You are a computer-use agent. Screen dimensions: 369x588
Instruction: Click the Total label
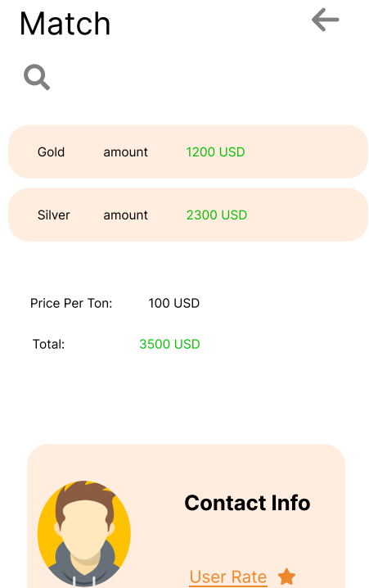click(49, 344)
